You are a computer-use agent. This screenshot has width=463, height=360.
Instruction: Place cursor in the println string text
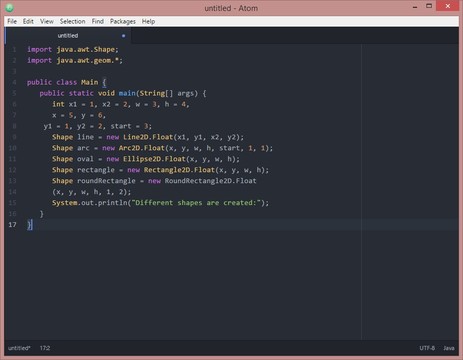point(195,203)
